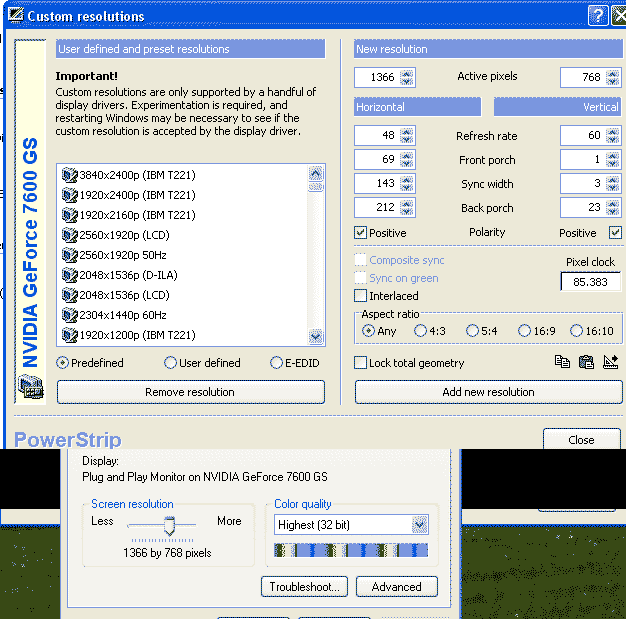This screenshot has height=619, width=626.
Task: Click the resolution list scroll up arrow
Action: [x=316, y=174]
